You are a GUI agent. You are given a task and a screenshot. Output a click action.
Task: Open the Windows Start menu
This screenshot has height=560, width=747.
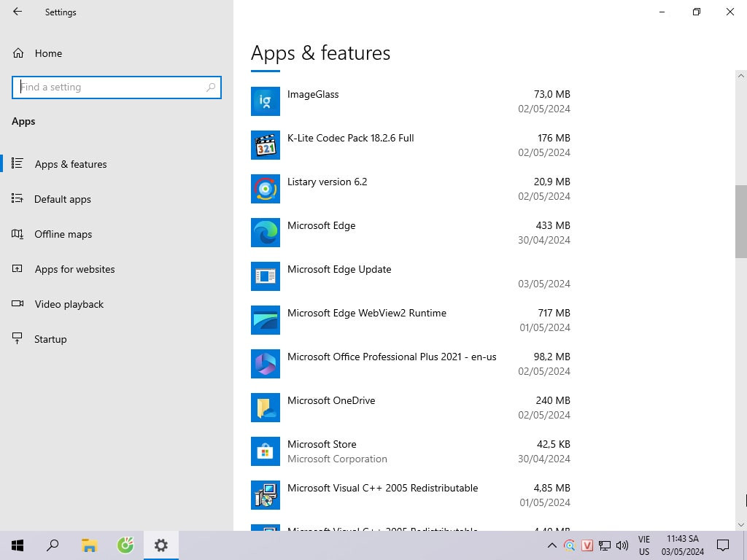click(18, 545)
